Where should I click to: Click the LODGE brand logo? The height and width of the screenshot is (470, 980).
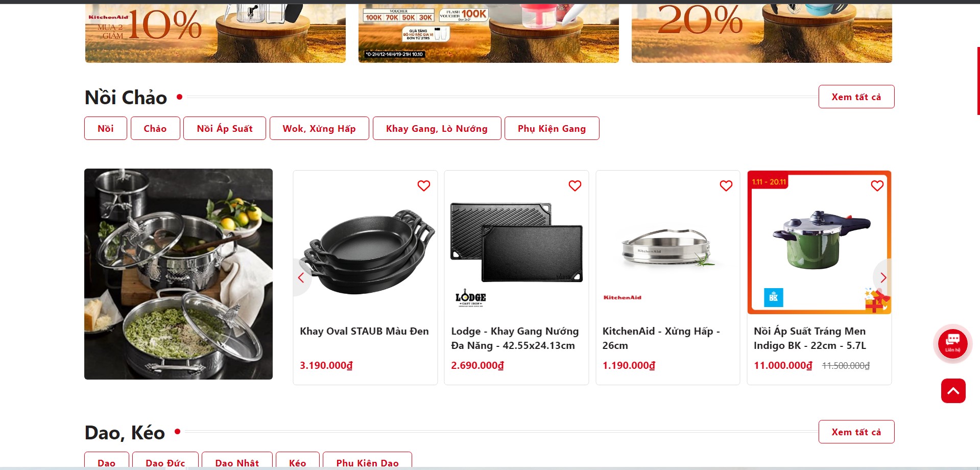(x=470, y=298)
